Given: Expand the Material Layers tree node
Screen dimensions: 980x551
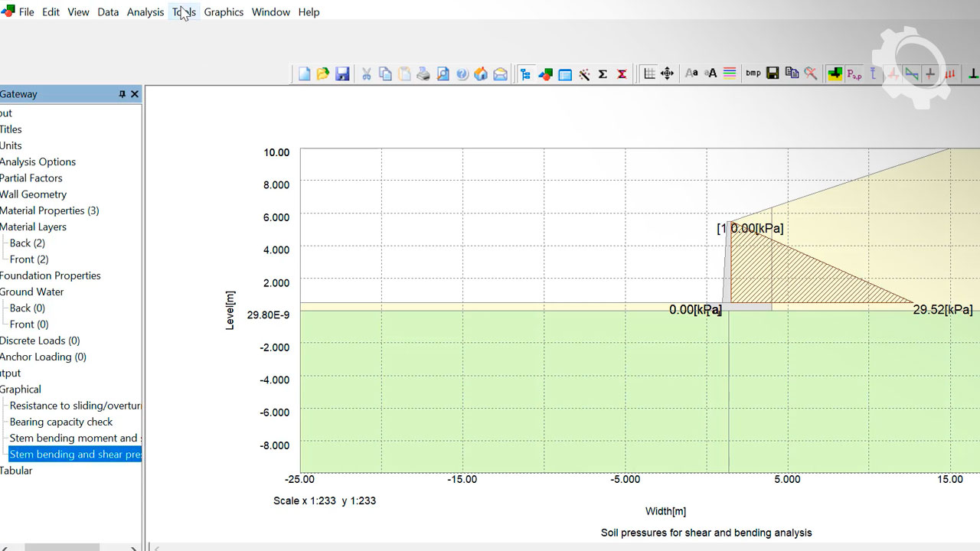Looking at the screenshot, I should point(33,227).
